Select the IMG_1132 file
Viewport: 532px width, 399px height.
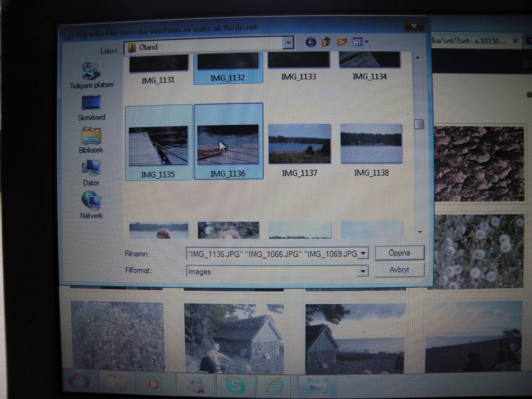228,68
